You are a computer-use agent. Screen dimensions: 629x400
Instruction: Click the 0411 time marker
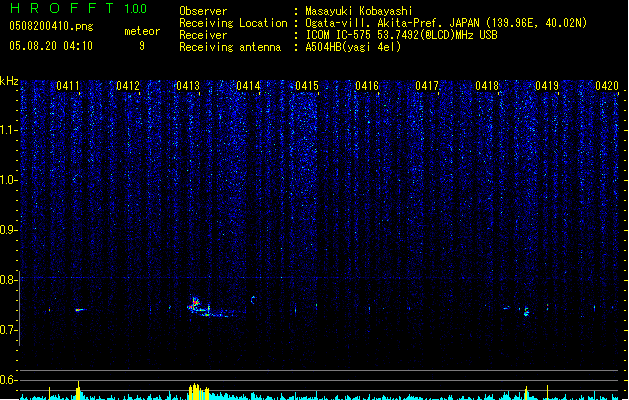tap(68, 86)
